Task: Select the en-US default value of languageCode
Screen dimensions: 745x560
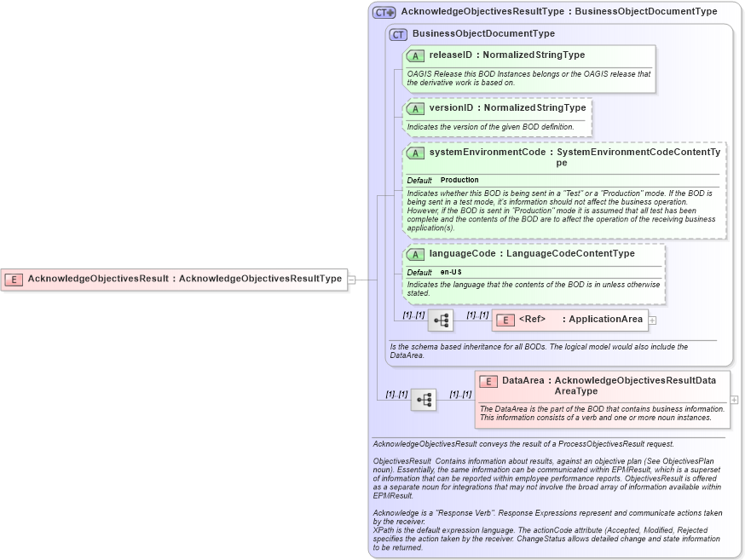Action: tap(452, 272)
